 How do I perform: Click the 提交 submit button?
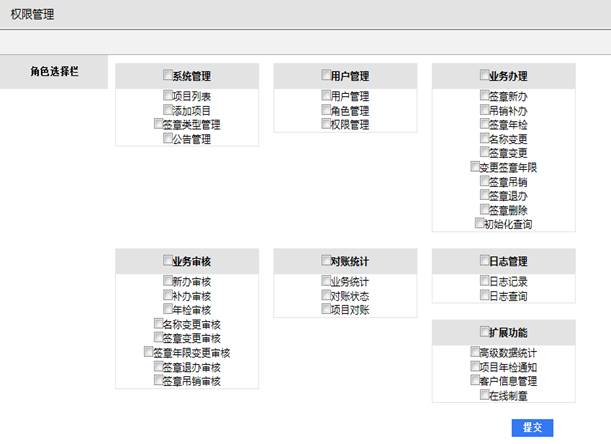point(532,427)
